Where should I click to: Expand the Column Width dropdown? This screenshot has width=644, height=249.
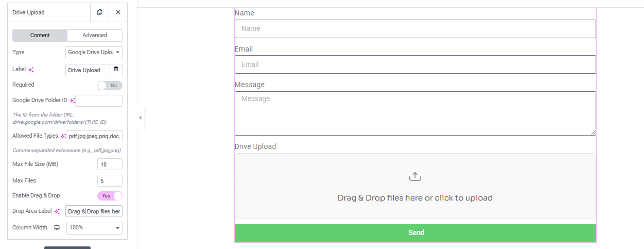pos(94,228)
